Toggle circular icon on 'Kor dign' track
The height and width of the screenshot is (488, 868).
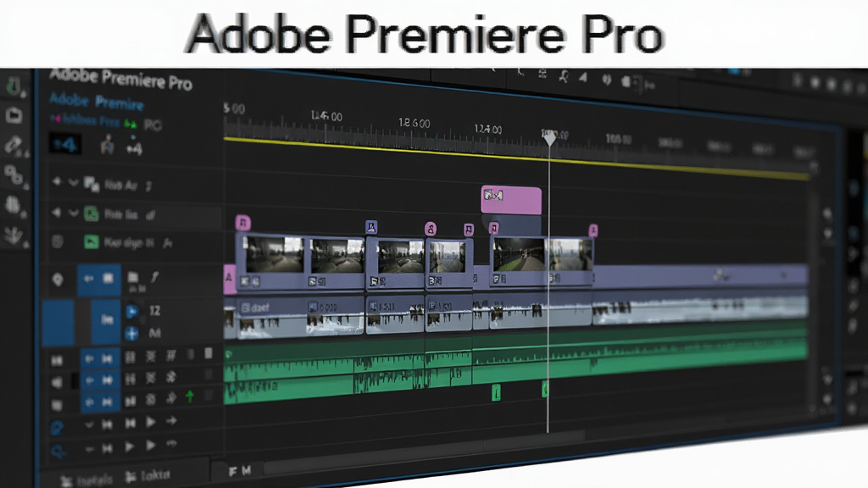(57, 241)
